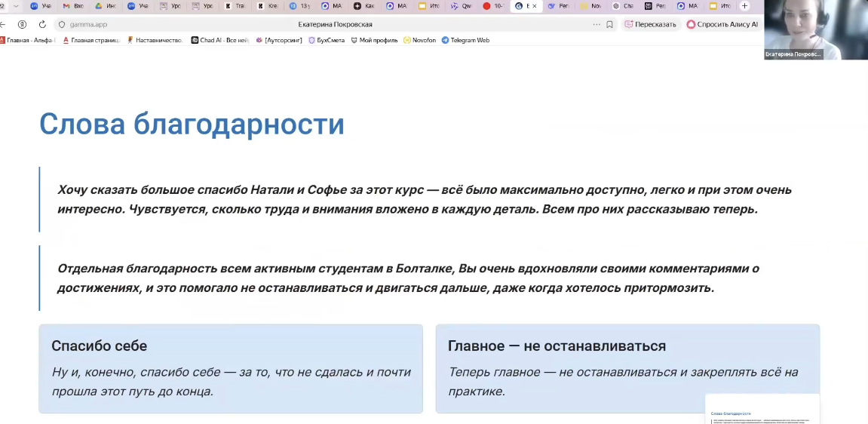Open the Chad AI bookmark
Image resolution: width=868 pixels, height=424 pixels.
[x=220, y=40]
